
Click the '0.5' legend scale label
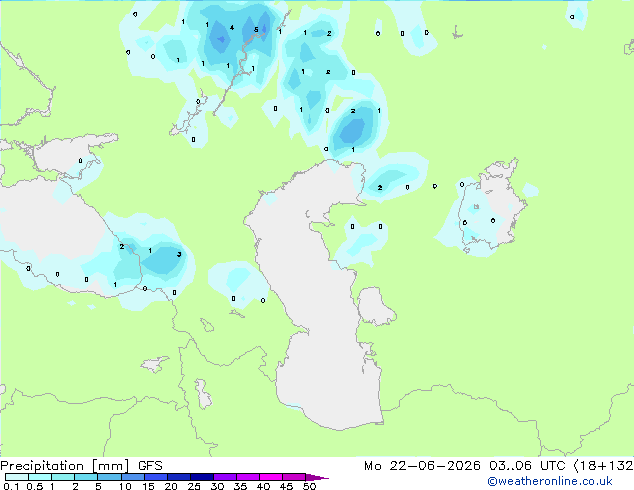pos(35,486)
